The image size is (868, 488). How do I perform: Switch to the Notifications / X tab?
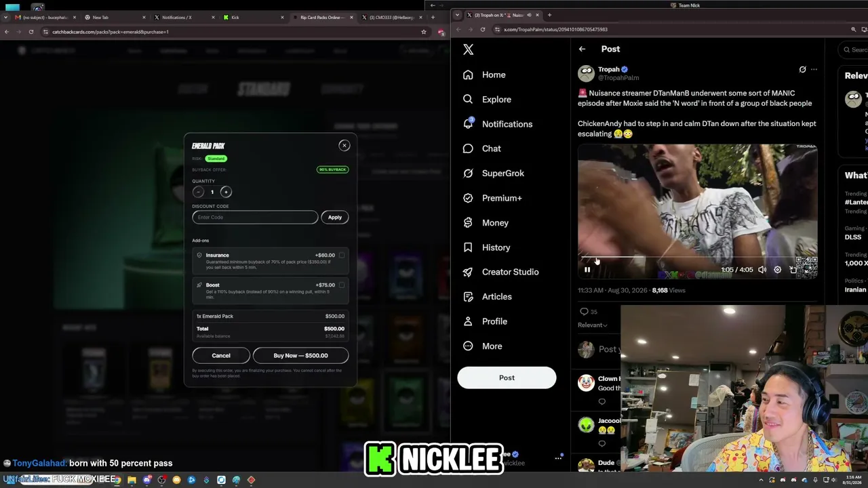coord(184,18)
